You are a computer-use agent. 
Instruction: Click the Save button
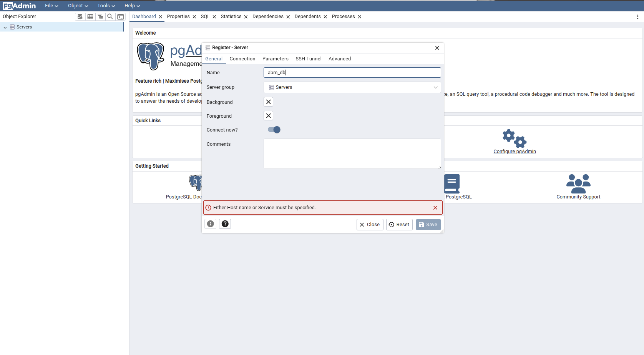click(428, 225)
